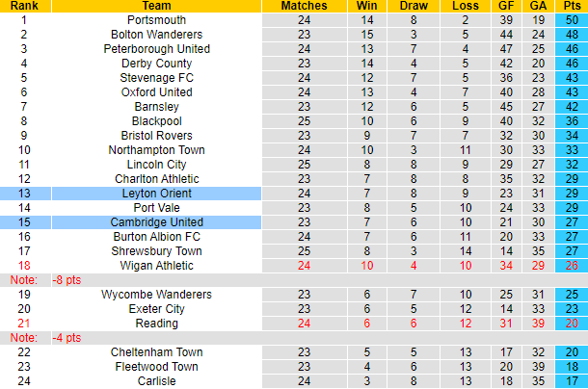Click the Matches column header
The height and width of the screenshot is (389, 588).
pos(305,6)
